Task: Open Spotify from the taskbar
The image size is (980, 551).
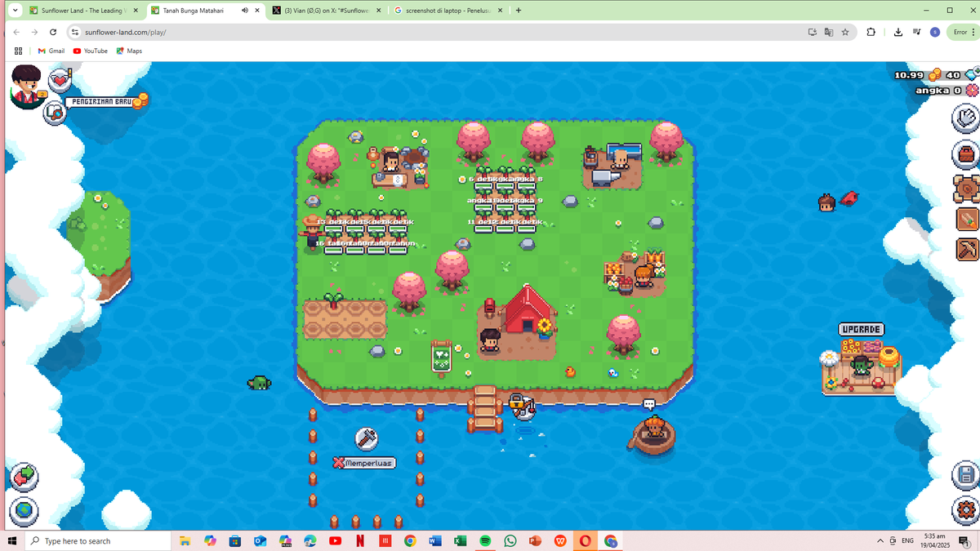Action: [485, 540]
